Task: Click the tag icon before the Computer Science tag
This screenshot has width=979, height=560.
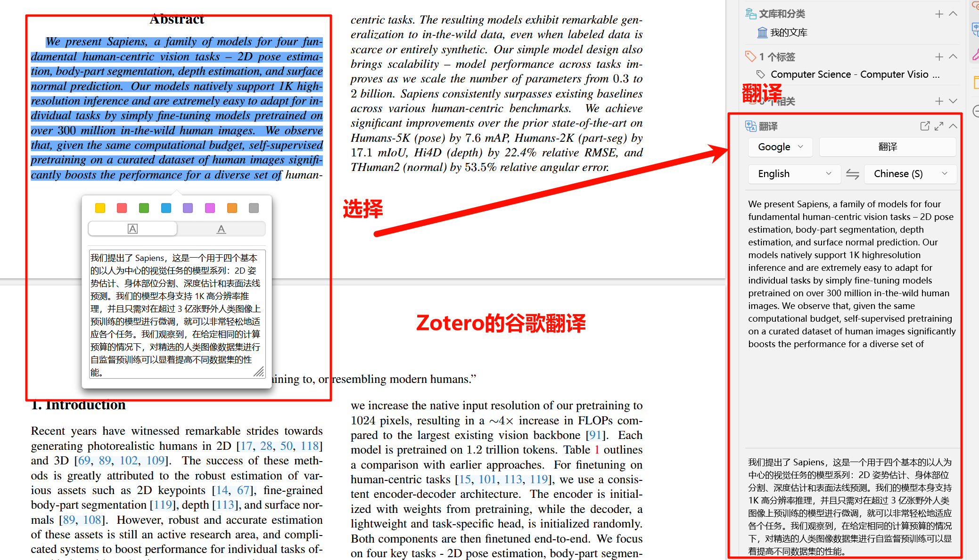Action: tap(761, 74)
